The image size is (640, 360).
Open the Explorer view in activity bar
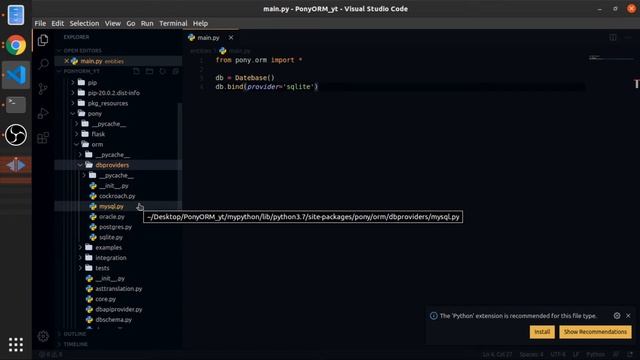pos(43,40)
